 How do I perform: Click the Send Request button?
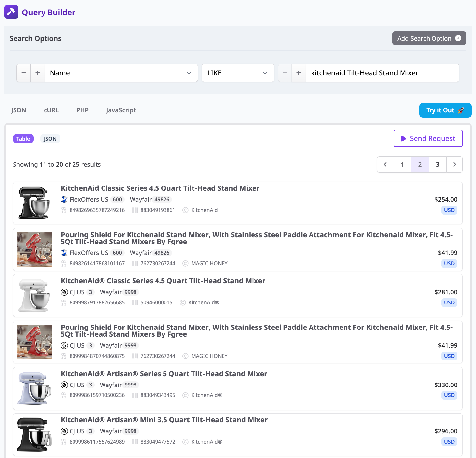428,138
